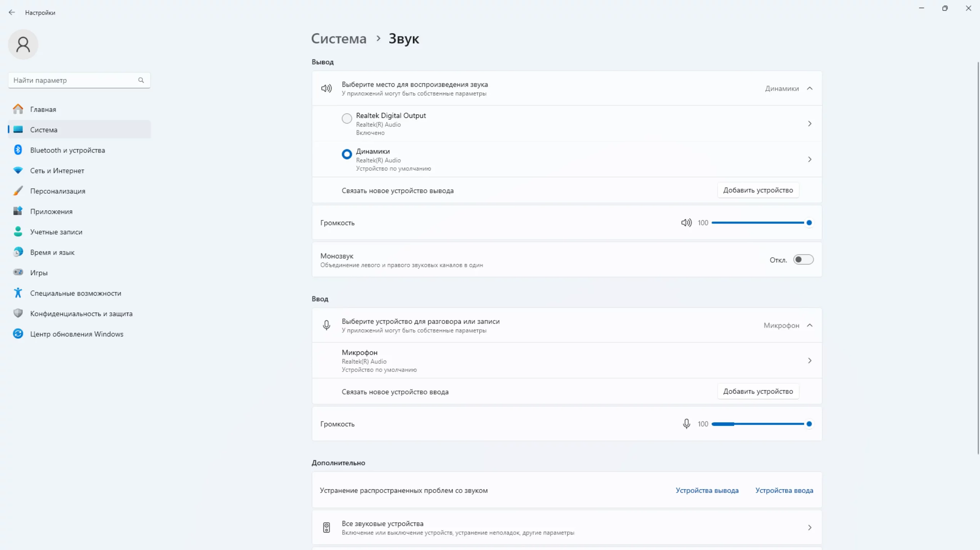Click the back arrow icon
This screenshot has height=550, width=980.
coord(12,12)
